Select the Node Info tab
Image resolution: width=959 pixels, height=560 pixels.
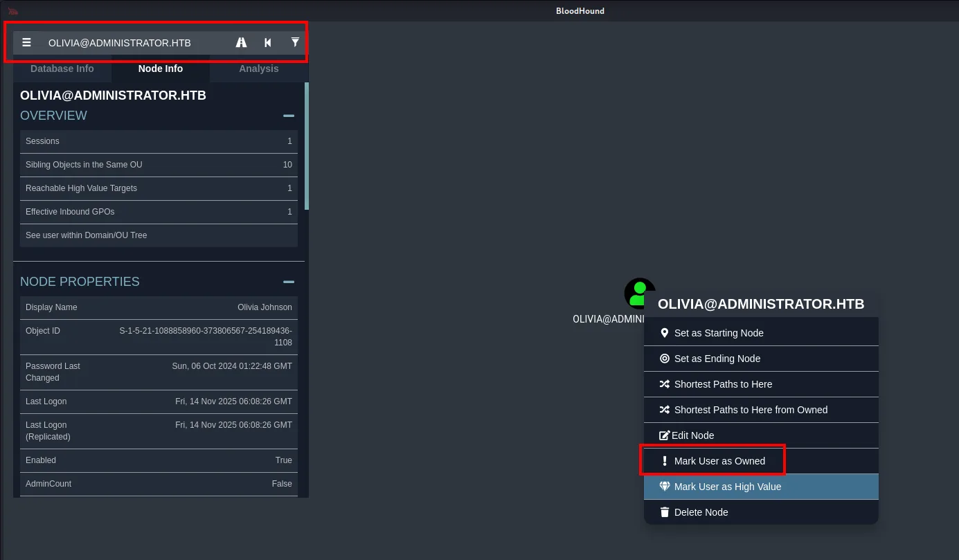coord(161,69)
